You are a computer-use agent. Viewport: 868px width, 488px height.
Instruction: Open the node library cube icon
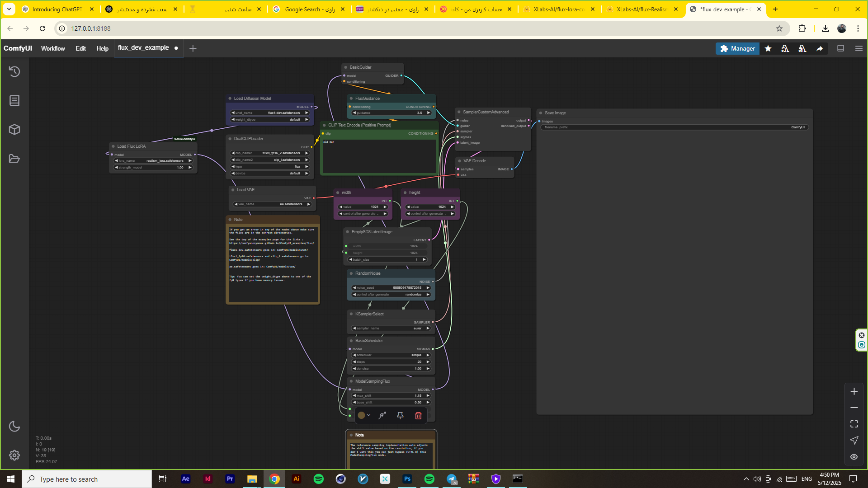coord(14,130)
